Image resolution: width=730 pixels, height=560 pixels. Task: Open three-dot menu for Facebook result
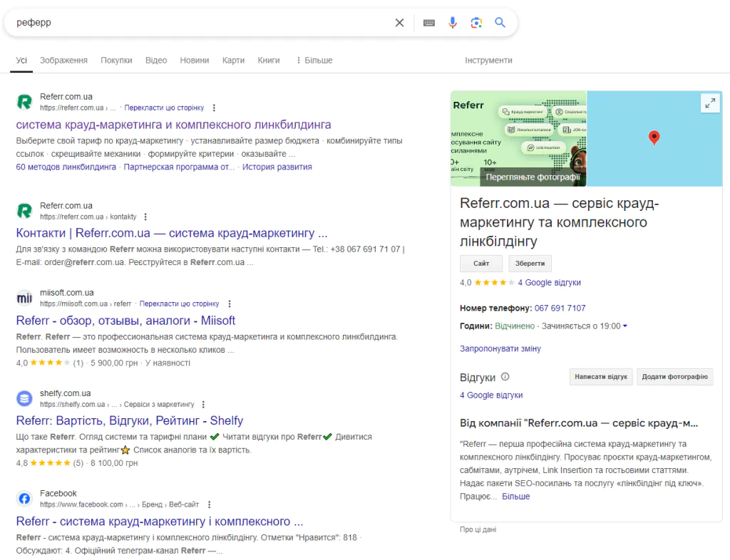209,504
